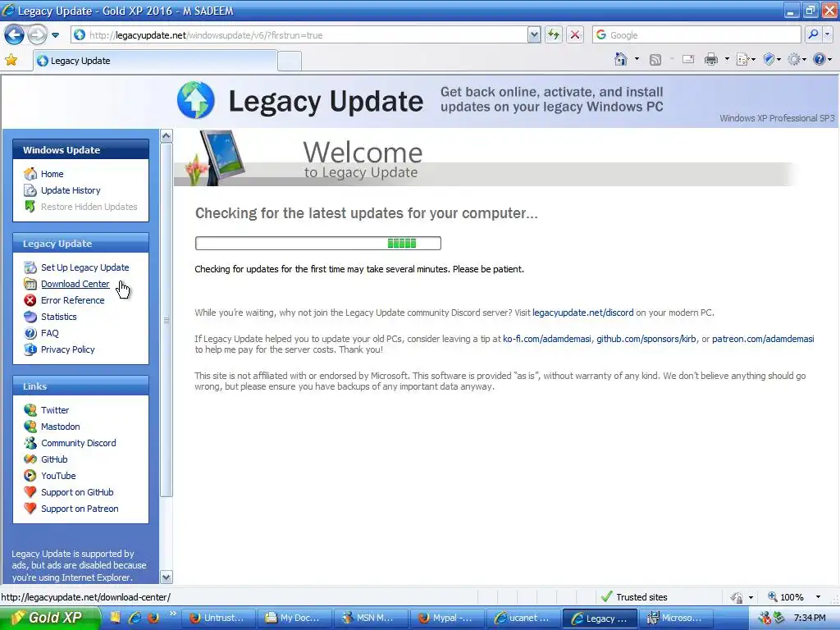Open the Tools gear menu icon
Image resolution: width=840 pixels, height=630 pixels.
797,59
